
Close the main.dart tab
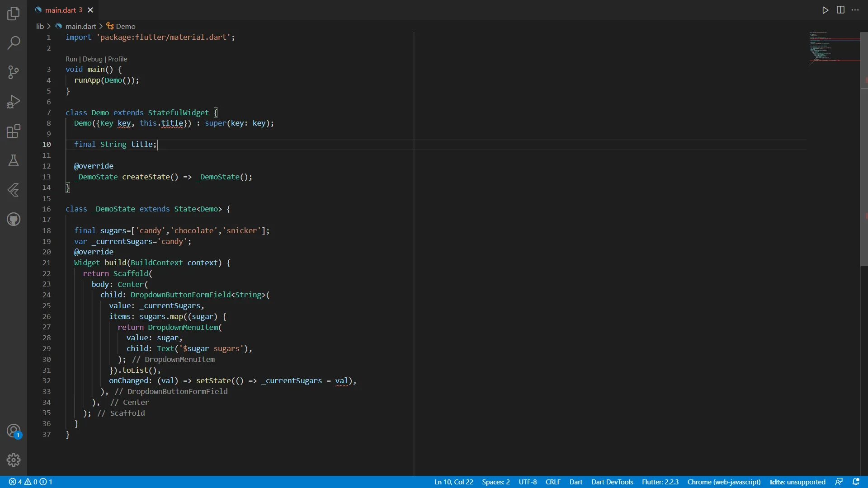pos(90,10)
